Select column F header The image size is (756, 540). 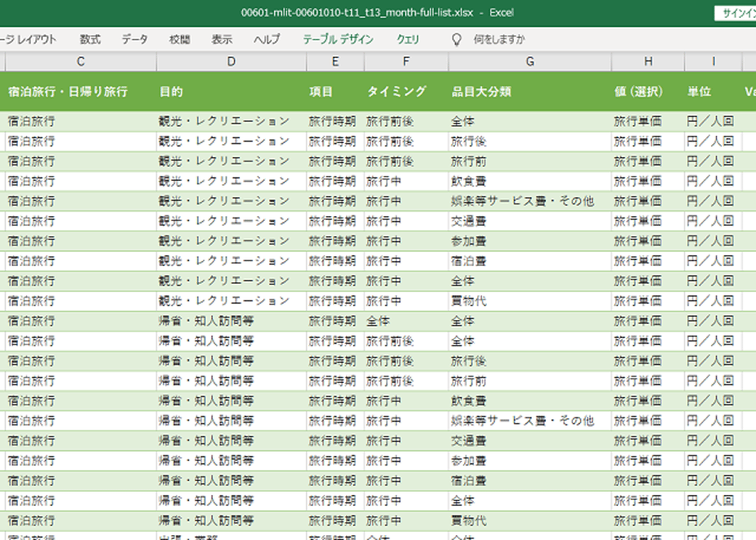point(406,61)
